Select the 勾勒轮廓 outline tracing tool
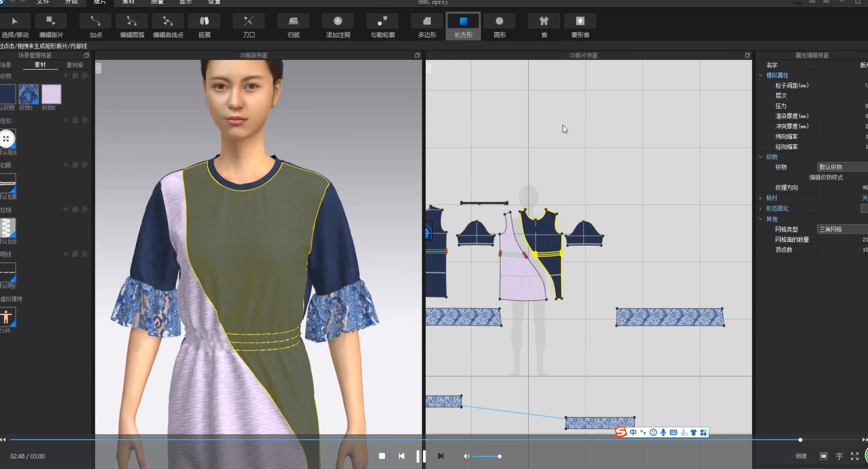Screen dimensions: 868x469 [382, 25]
